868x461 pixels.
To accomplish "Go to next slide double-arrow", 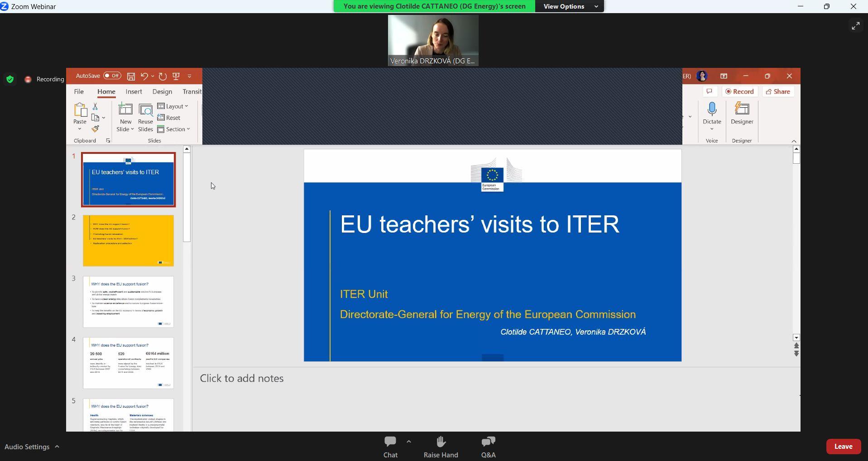I will tap(796, 354).
